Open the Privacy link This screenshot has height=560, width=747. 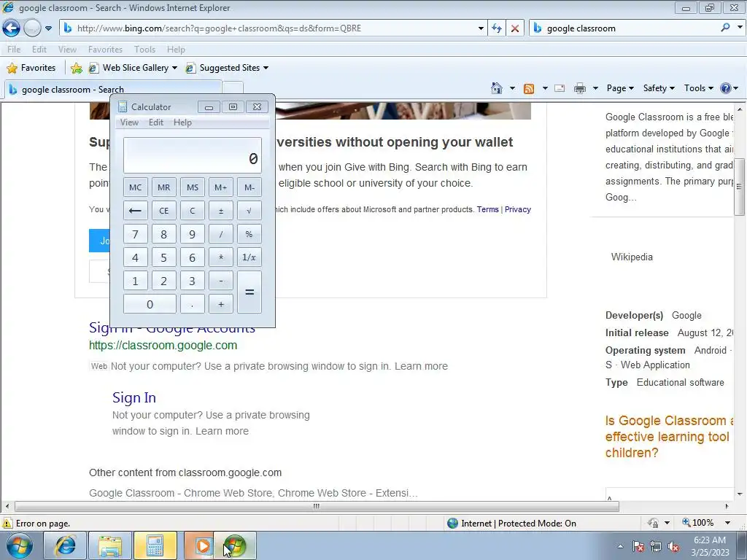518,209
